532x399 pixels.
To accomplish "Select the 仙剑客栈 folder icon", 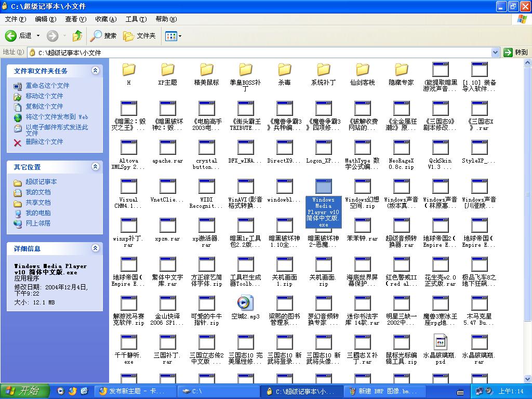I will tap(362, 70).
